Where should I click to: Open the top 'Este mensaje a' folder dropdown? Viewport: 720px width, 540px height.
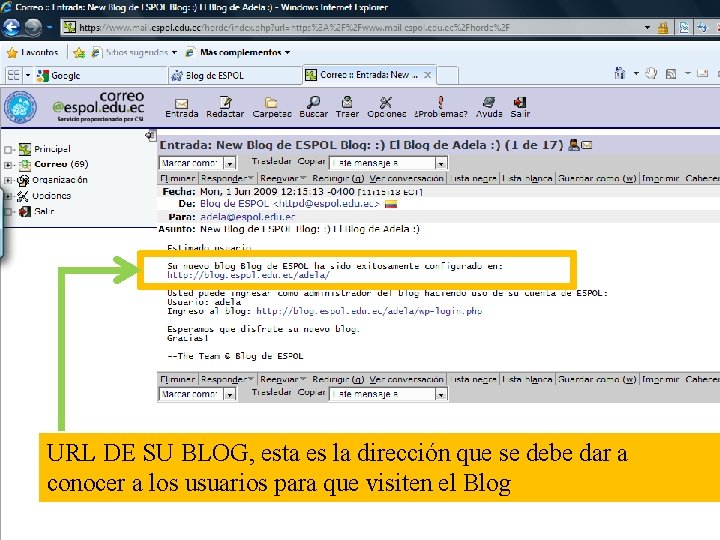(x=388, y=163)
